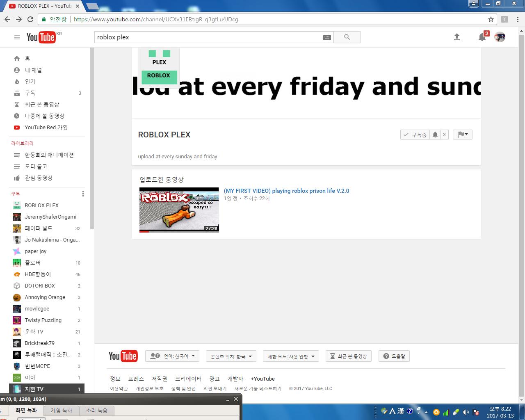Viewport: 525px width, 420px height.
Task: Click the footer YouTube logo
Action: (123, 356)
